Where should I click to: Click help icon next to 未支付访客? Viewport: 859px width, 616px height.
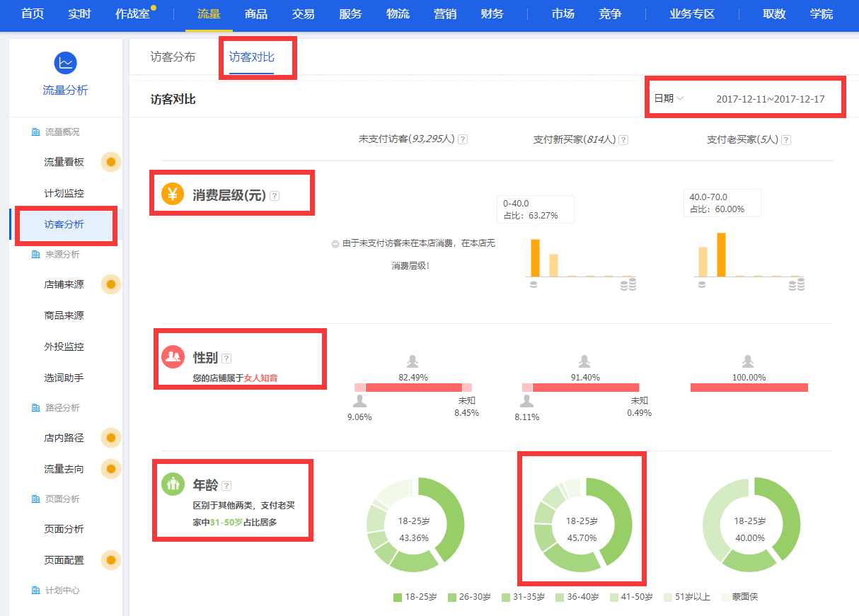click(463, 139)
